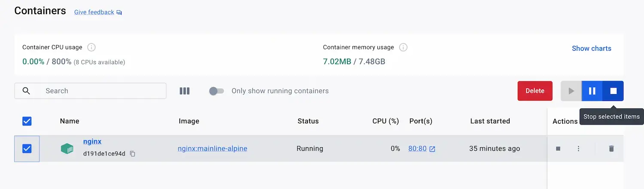Stop selected items with the toolbar button

(613, 91)
